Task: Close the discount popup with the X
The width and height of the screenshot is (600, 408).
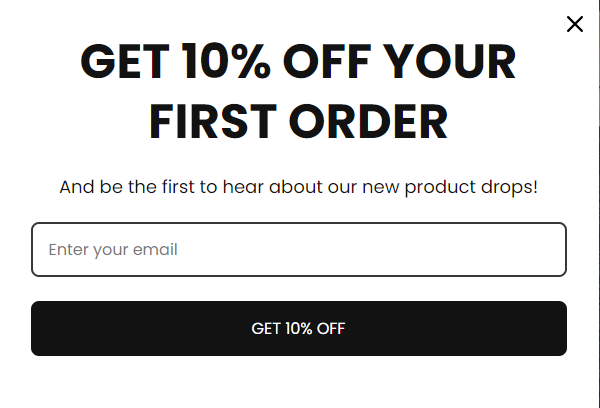Action: (574, 24)
